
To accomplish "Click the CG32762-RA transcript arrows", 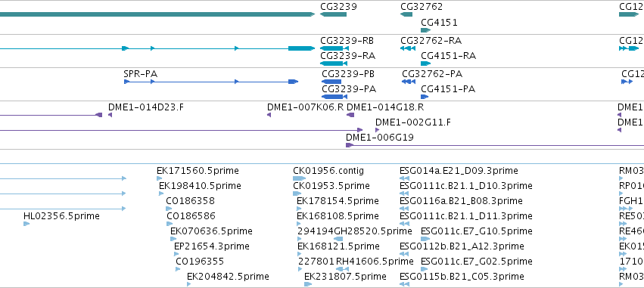I will [407, 48].
